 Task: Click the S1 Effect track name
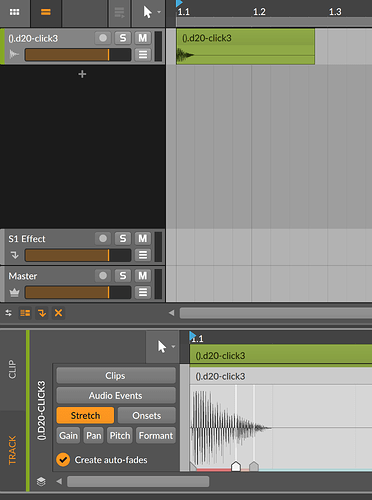click(x=27, y=239)
